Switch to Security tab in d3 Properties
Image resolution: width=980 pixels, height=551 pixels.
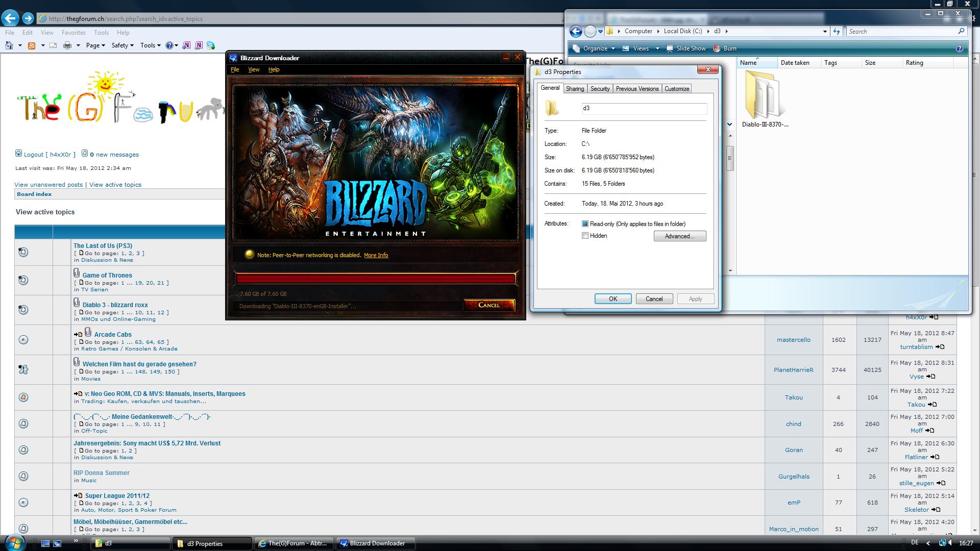tap(600, 89)
